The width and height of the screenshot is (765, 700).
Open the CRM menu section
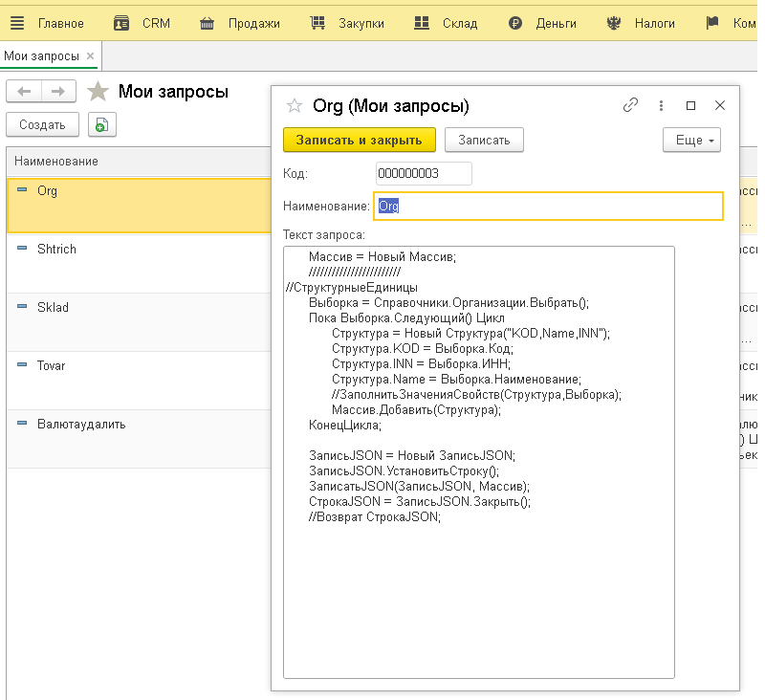pyautogui.click(x=156, y=23)
